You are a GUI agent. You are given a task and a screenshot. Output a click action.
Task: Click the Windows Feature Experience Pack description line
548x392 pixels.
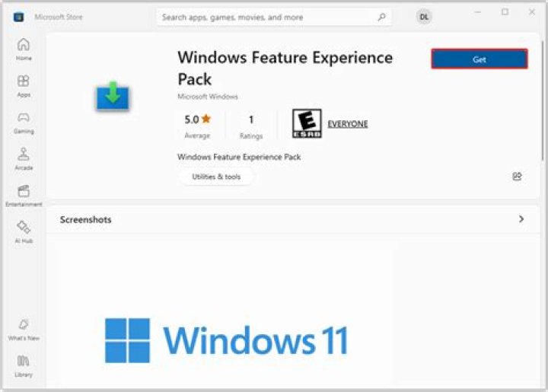click(239, 157)
